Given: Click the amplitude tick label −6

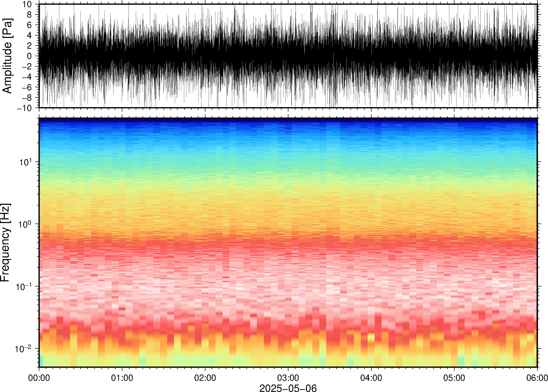Looking at the screenshot, I should click(x=27, y=87).
